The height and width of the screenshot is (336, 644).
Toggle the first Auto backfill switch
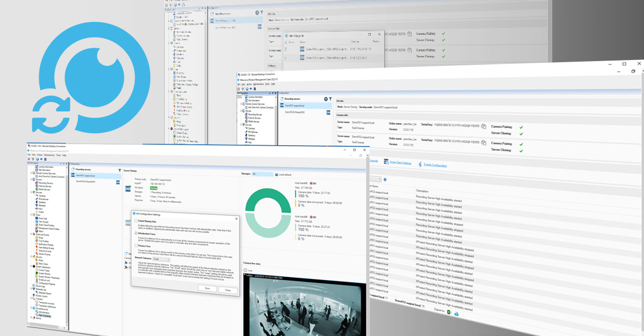point(313,183)
